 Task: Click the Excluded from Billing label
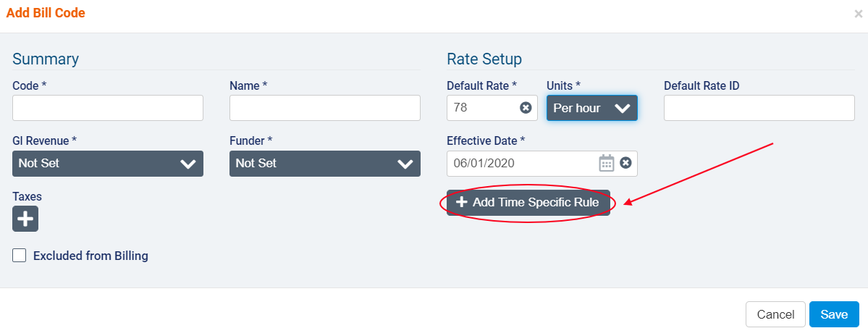pyautogui.click(x=90, y=256)
